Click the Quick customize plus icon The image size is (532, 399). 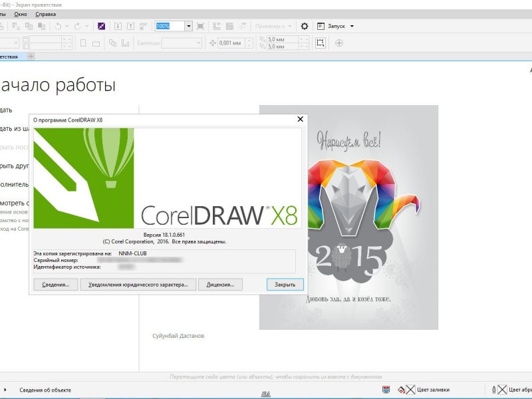(339, 43)
